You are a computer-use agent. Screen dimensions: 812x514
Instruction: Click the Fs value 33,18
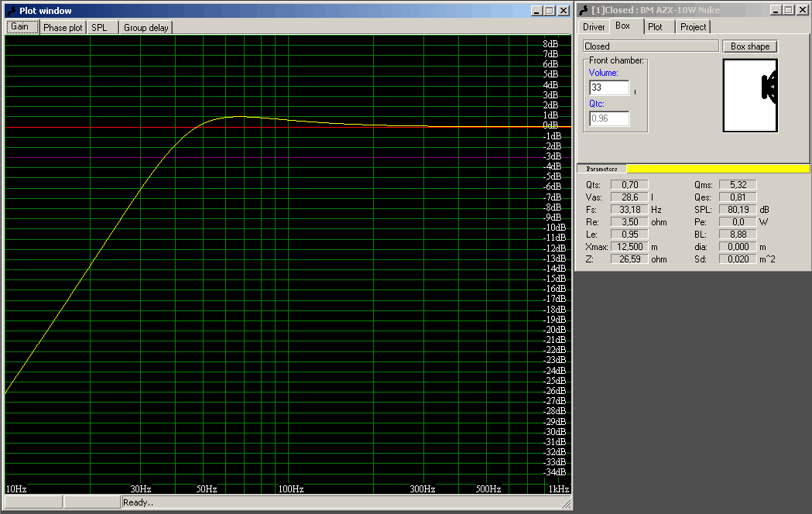pyautogui.click(x=629, y=210)
